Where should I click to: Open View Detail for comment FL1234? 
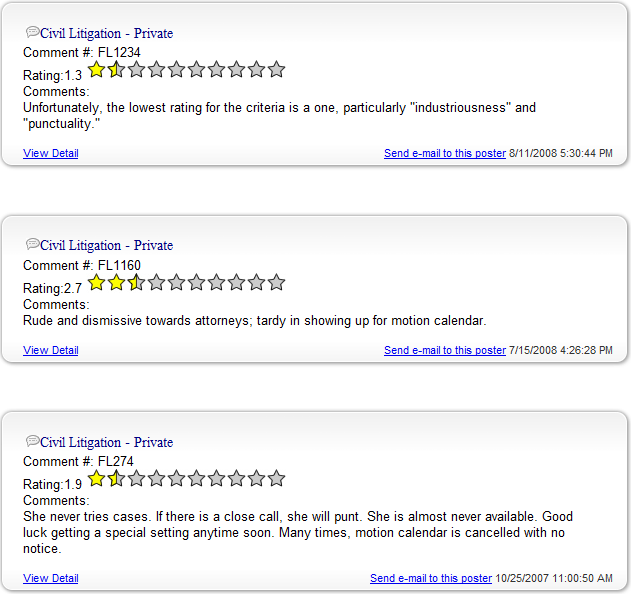pos(51,153)
